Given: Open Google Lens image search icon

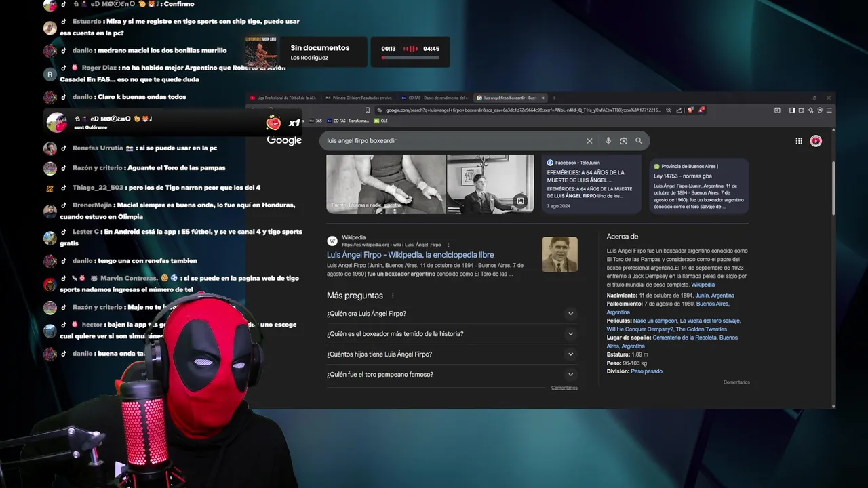Looking at the screenshot, I should (x=623, y=141).
